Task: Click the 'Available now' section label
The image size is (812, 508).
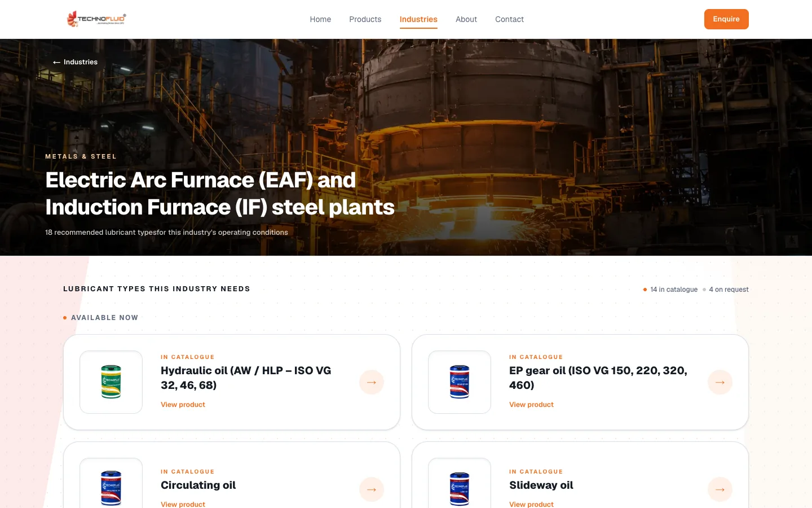Action: pyautogui.click(x=104, y=318)
